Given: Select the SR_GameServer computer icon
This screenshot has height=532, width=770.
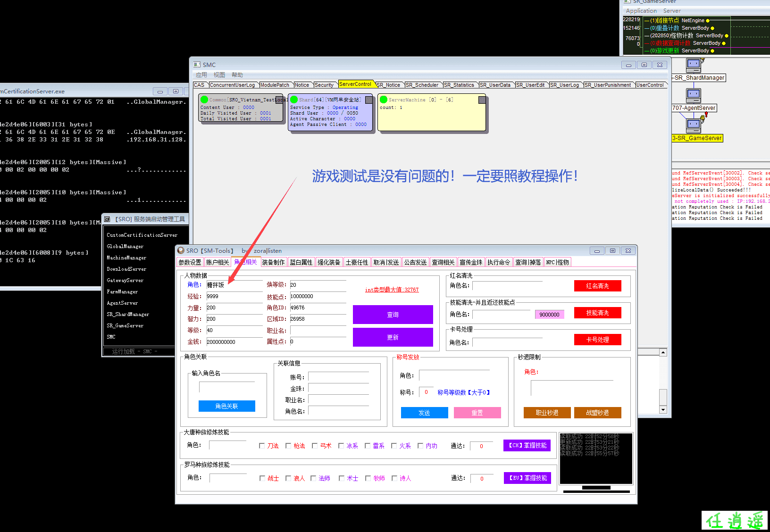Looking at the screenshot, I should click(694, 125).
